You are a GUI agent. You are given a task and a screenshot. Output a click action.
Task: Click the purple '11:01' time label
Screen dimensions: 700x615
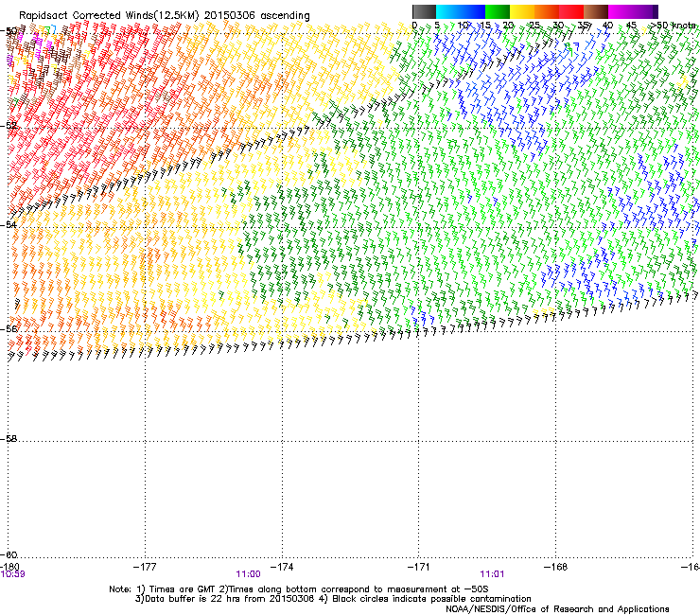point(492,574)
